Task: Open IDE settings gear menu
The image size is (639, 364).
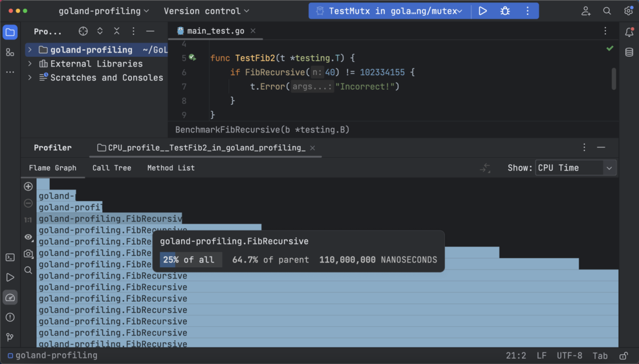Action: click(628, 11)
